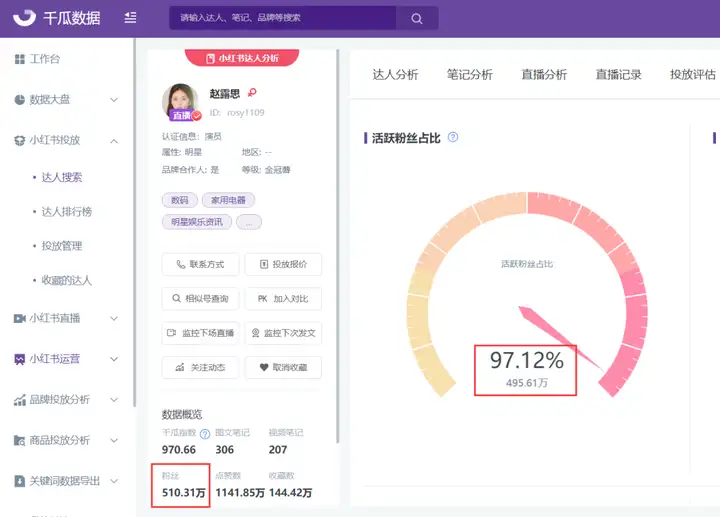Click the 306 图文笔记 count
The width and height of the screenshot is (720, 517).
point(225,450)
